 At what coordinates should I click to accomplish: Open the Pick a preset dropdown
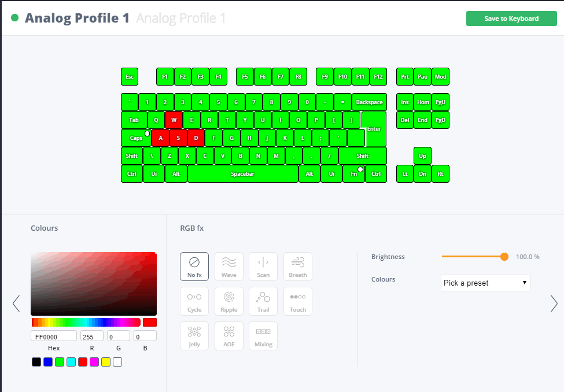[x=485, y=283]
